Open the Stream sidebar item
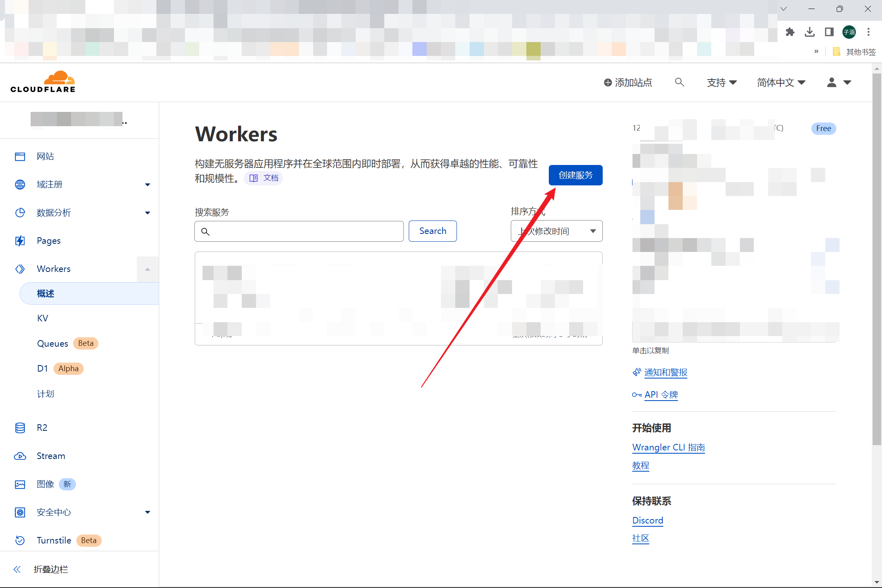The height and width of the screenshot is (588, 882). pos(51,456)
